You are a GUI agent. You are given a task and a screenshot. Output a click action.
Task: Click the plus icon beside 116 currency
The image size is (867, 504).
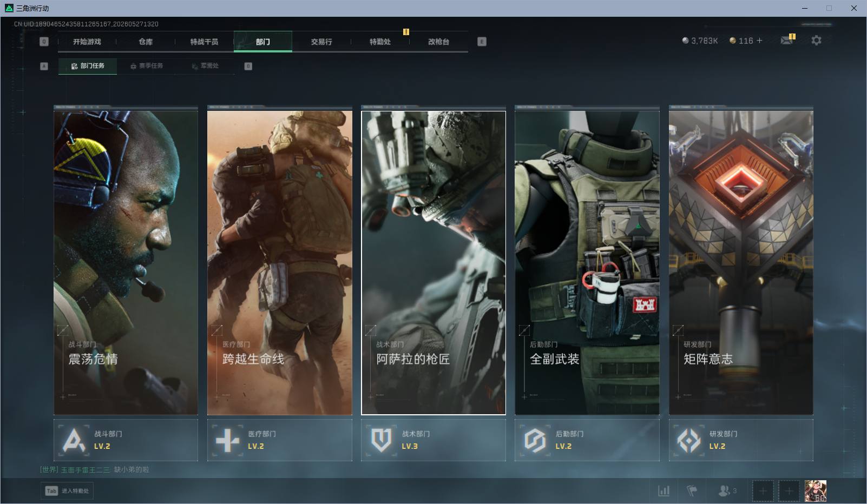(x=759, y=41)
